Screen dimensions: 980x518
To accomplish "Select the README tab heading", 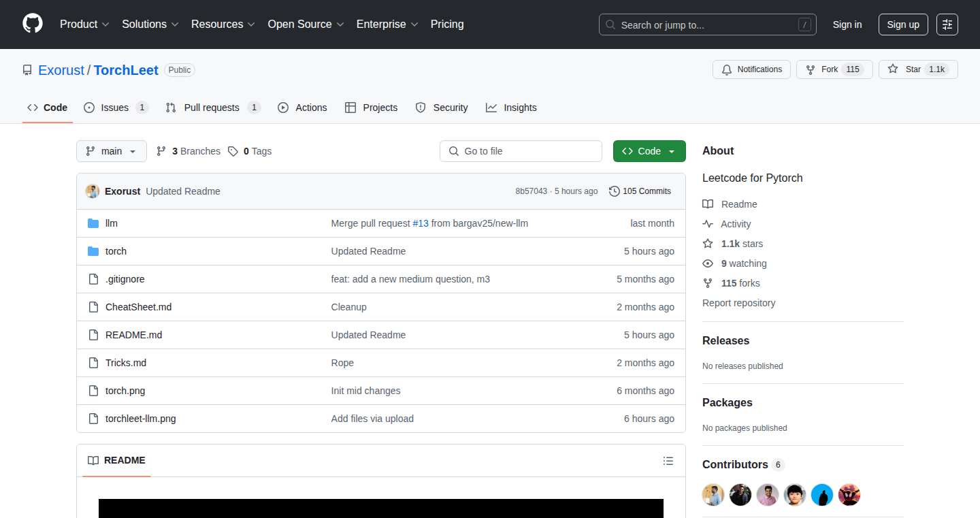I will [117, 460].
